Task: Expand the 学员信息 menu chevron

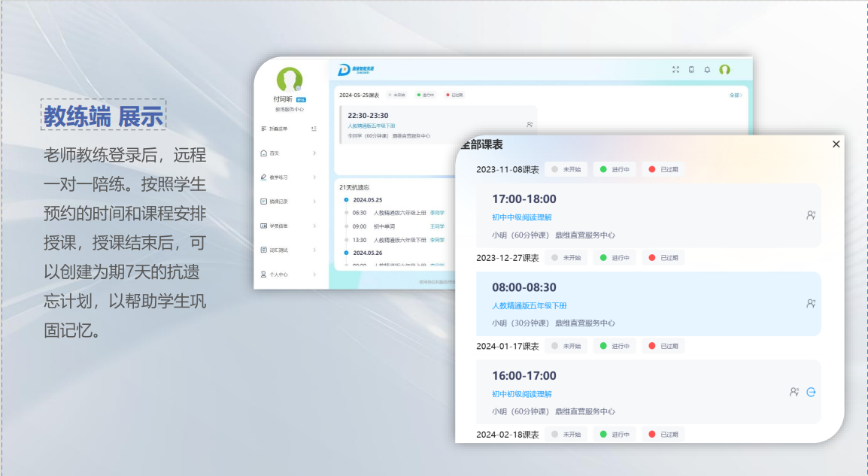Action: [x=314, y=226]
